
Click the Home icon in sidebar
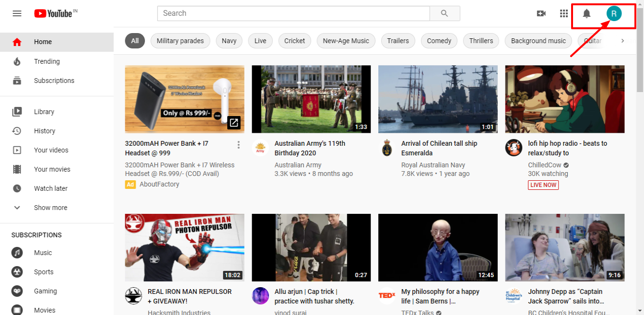pos(17,42)
